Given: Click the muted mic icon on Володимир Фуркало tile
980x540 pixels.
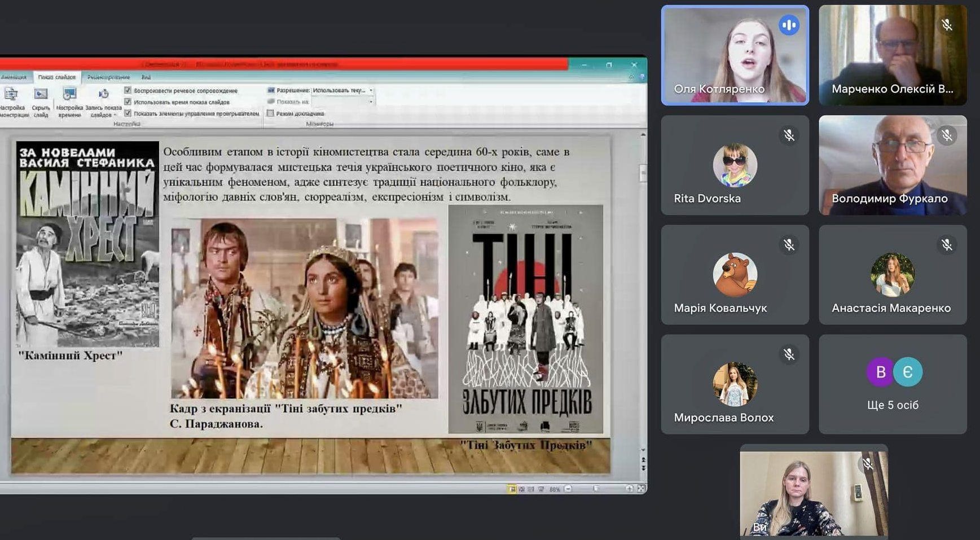Looking at the screenshot, I should [947, 135].
